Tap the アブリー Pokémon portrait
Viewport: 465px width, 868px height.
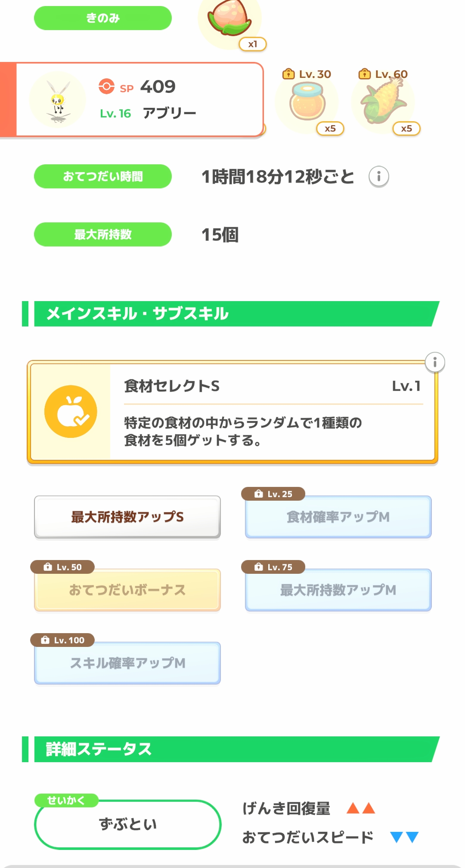click(x=58, y=100)
